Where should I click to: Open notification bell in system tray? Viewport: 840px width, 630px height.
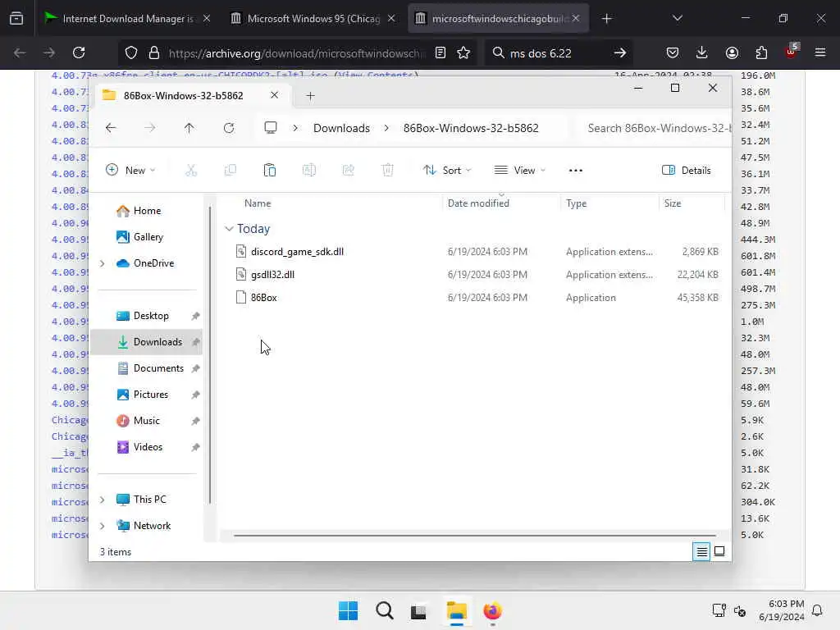point(817,610)
